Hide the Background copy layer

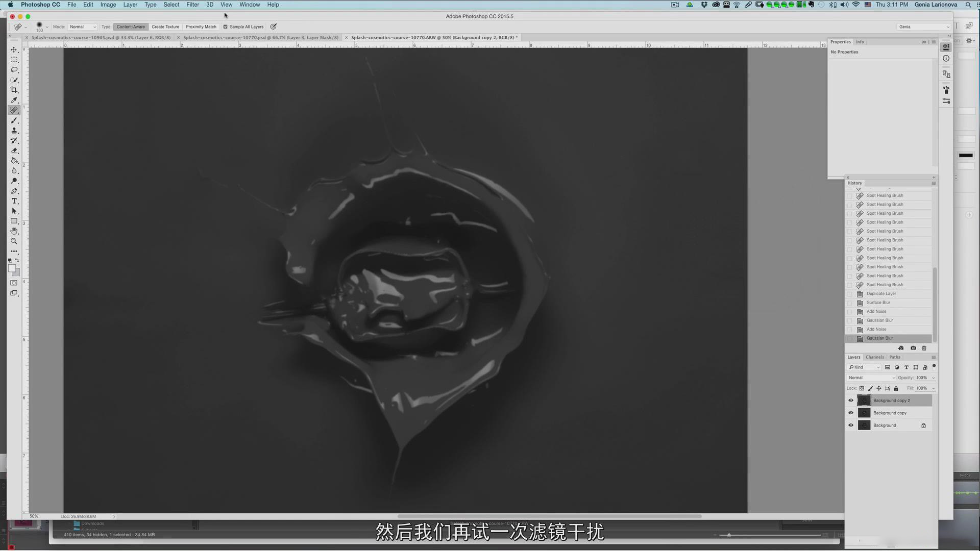click(851, 413)
